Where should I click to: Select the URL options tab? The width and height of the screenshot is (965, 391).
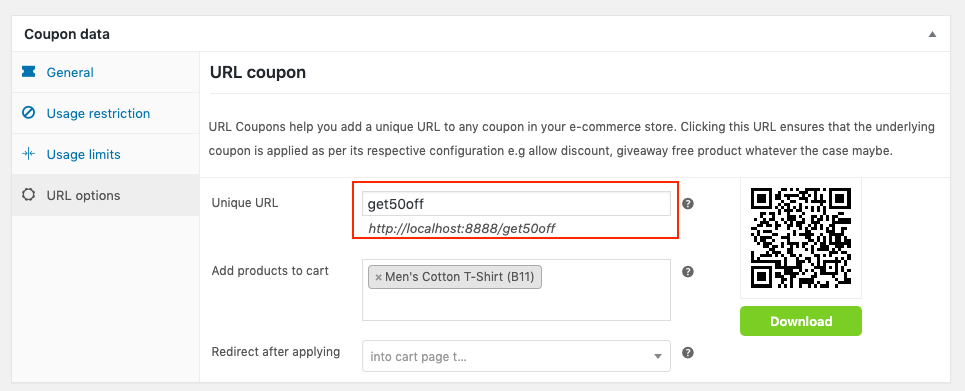tap(83, 195)
